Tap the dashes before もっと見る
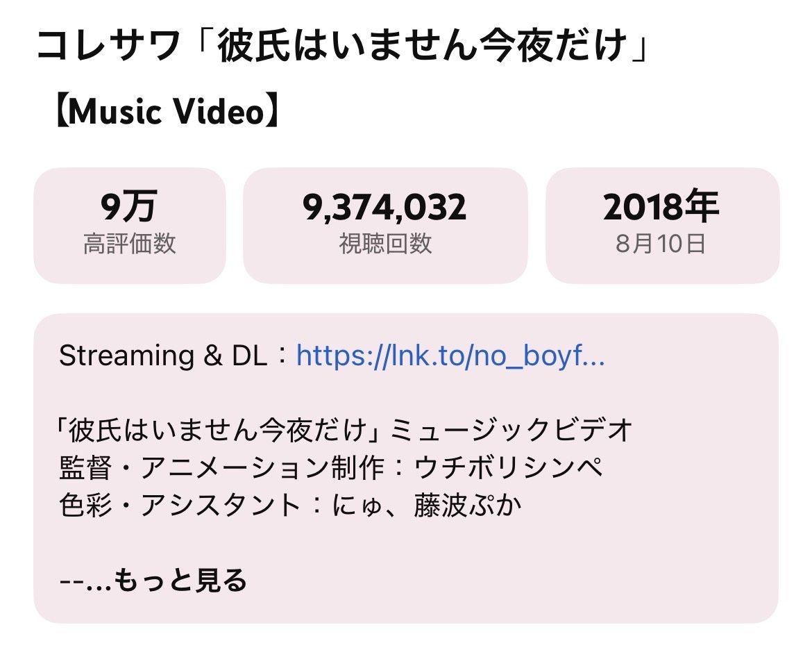The height and width of the screenshot is (666, 812). pos(72,581)
